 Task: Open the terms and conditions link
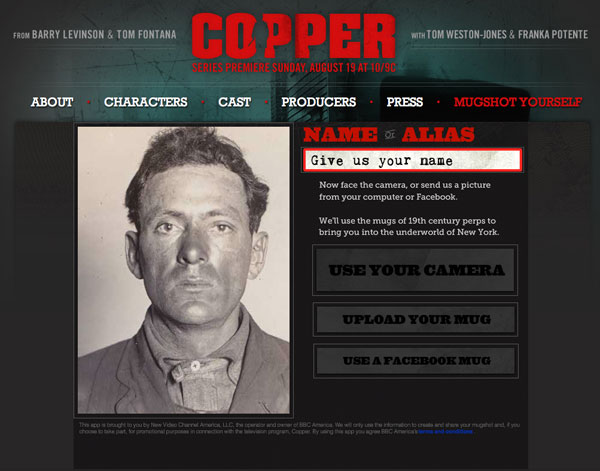(446, 432)
